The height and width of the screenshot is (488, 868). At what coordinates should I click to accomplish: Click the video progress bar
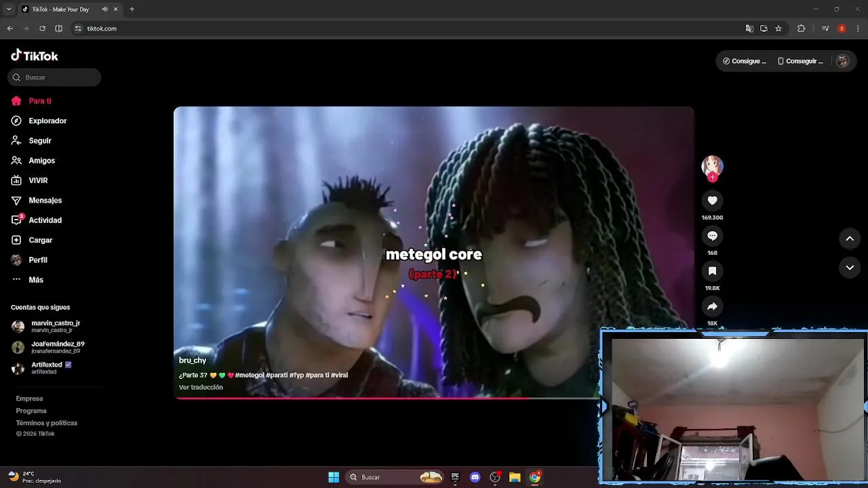coord(387,398)
